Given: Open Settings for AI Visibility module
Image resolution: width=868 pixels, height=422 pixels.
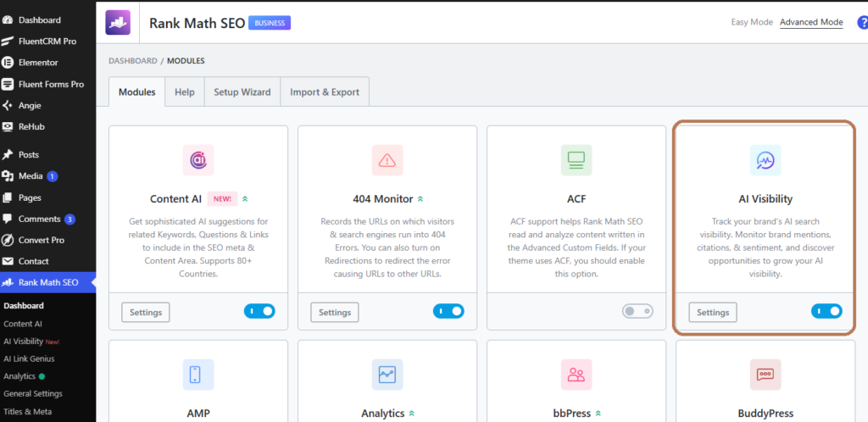Looking at the screenshot, I should click(x=712, y=313).
